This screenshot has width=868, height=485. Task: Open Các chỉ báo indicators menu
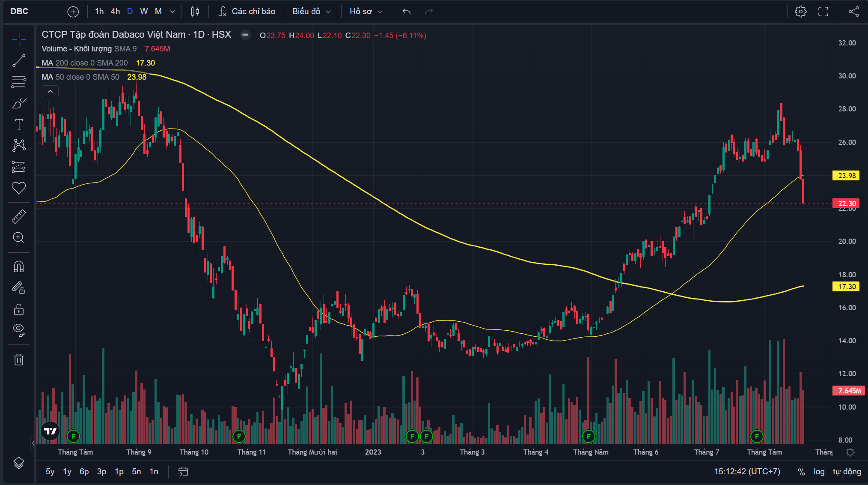click(x=247, y=12)
